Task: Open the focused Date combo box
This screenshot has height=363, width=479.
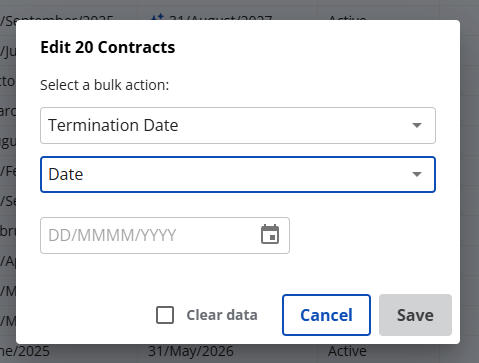Action: [x=238, y=174]
